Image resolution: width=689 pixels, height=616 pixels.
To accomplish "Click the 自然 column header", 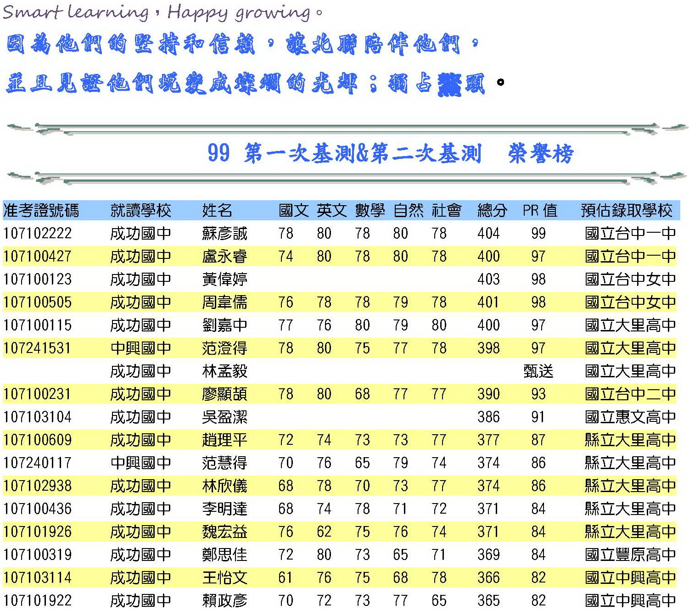I will 408,211.
